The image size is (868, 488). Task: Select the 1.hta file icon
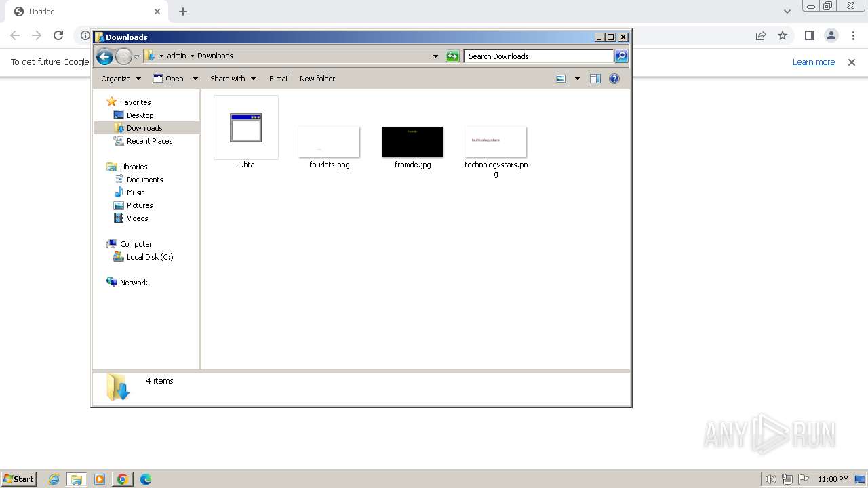pos(245,127)
